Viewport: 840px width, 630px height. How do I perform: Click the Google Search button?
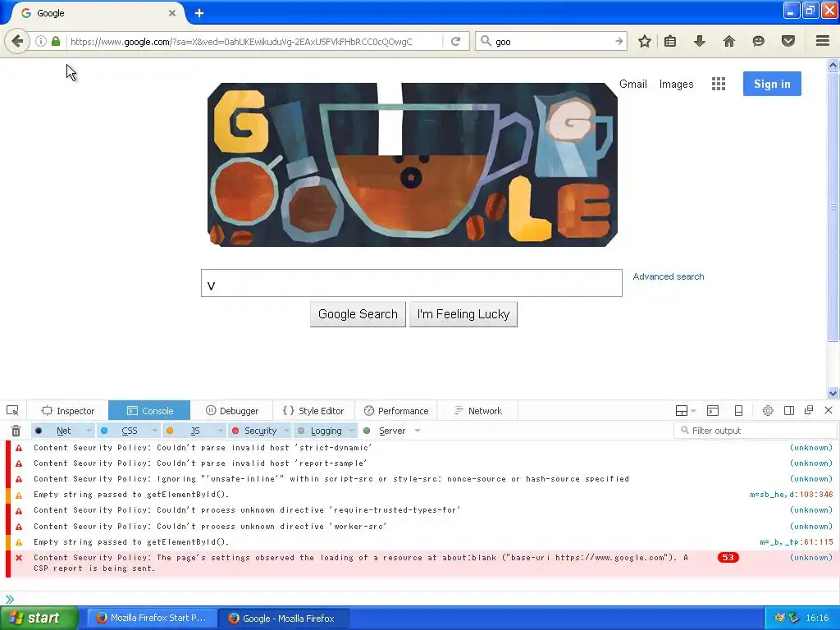(x=358, y=314)
